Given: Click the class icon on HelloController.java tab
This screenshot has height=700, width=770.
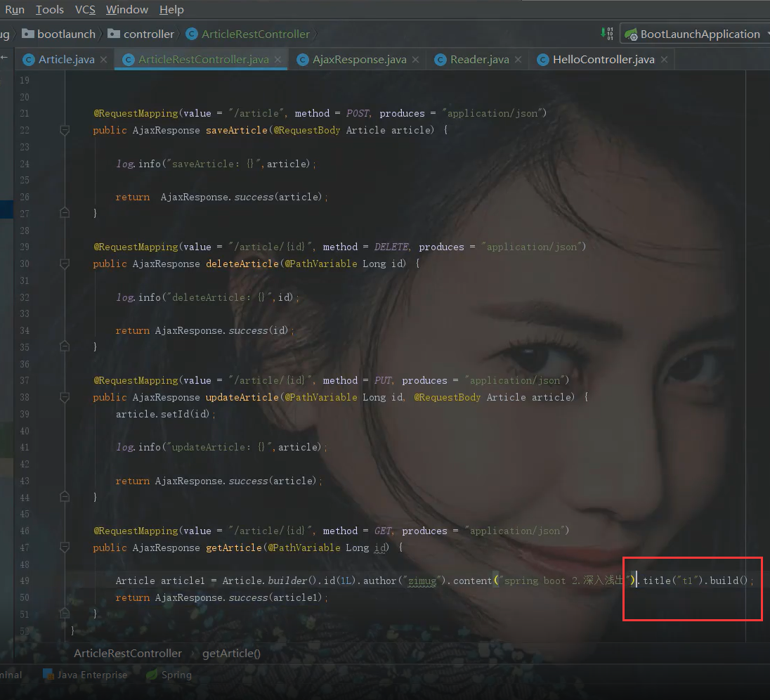Looking at the screenshot, I should tap(542, 60).
